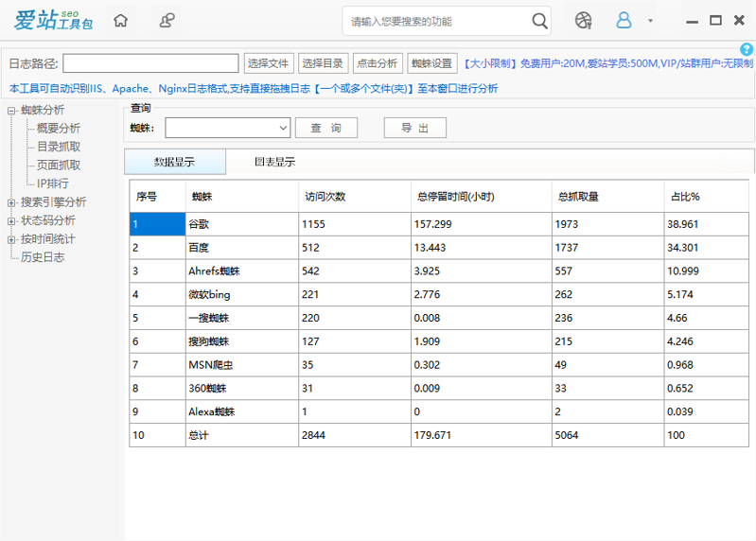Viewport: 756px width, 541px height.
Task: Click the 访问次数 column header
Action: (x=355, y=197)
